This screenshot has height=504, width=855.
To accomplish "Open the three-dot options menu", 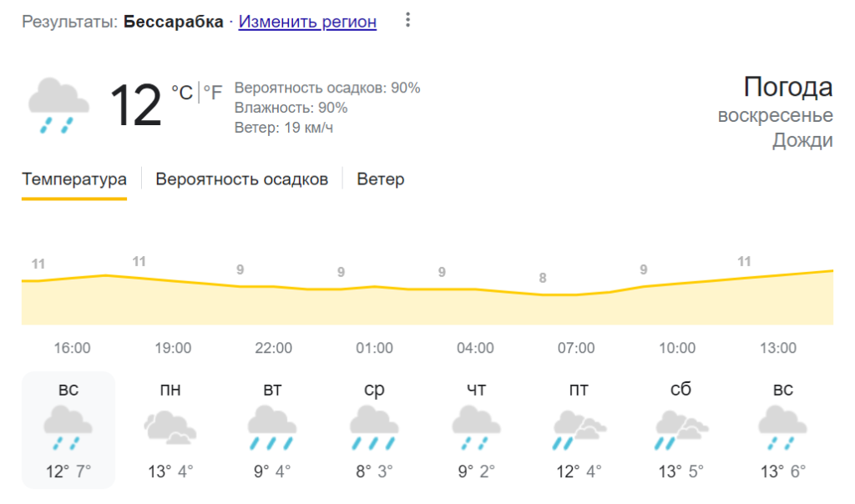I will click(x=407, y=20).
